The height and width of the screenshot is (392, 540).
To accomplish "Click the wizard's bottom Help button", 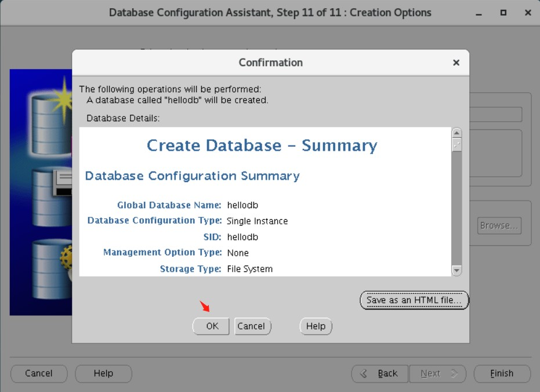I will (x=103, y=373).
